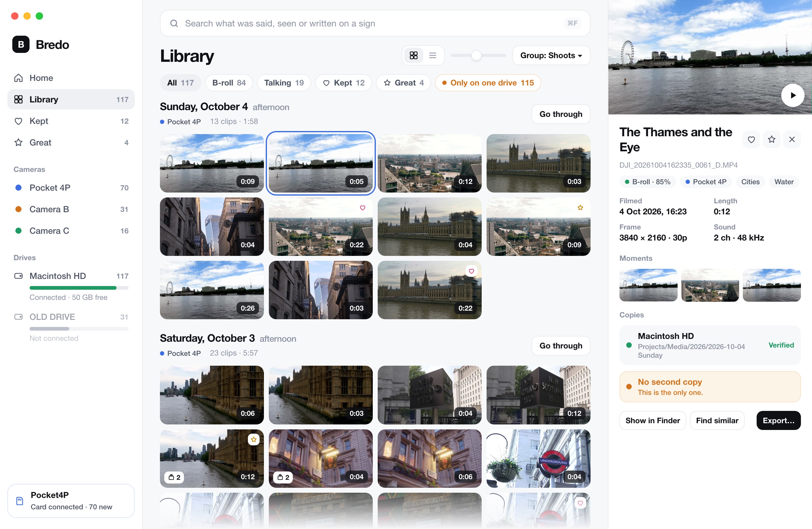Mark The Thames and the Eye as kept
This screenshot has height=529, width=812.
coord(751,139)
